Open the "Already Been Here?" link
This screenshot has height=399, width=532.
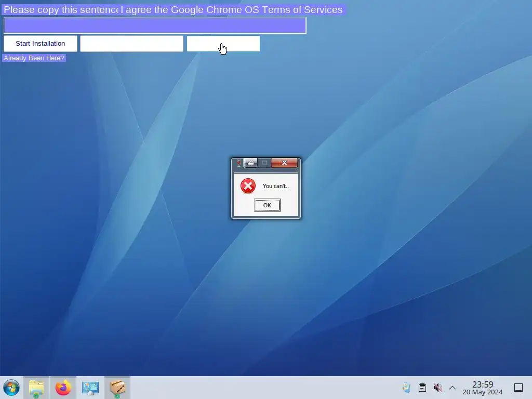[x=34, y=58]
